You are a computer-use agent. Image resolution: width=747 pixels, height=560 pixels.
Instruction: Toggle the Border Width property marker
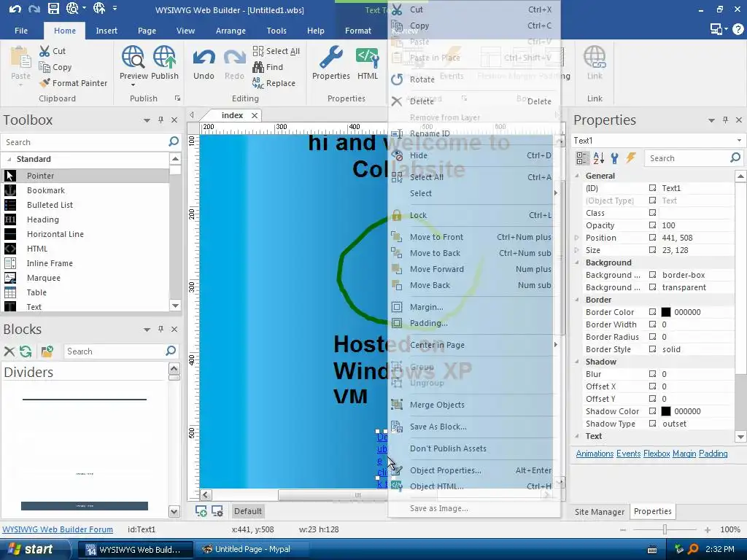coord(652,324)
